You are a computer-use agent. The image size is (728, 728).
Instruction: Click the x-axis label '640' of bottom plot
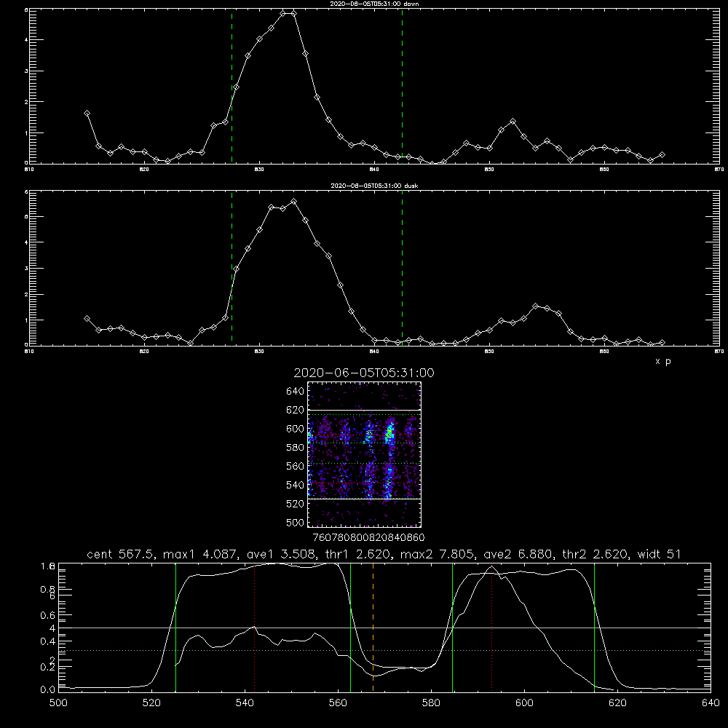tap(711, 703)
